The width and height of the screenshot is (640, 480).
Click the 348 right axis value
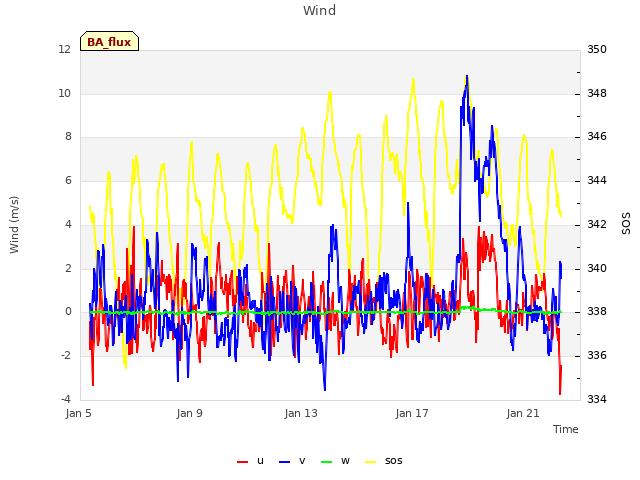coord(597,93)
